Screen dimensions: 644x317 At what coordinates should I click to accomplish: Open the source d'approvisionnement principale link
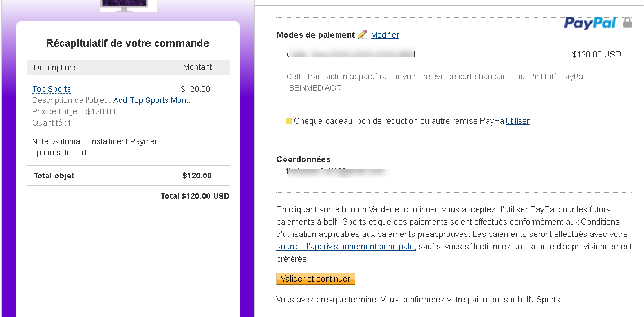(x=346, y=247)
